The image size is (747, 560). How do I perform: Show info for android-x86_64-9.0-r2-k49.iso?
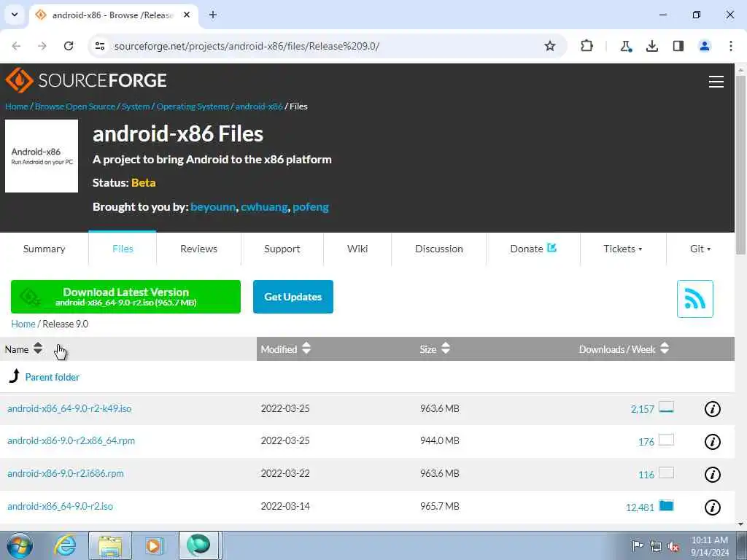(x=712, y=408)
